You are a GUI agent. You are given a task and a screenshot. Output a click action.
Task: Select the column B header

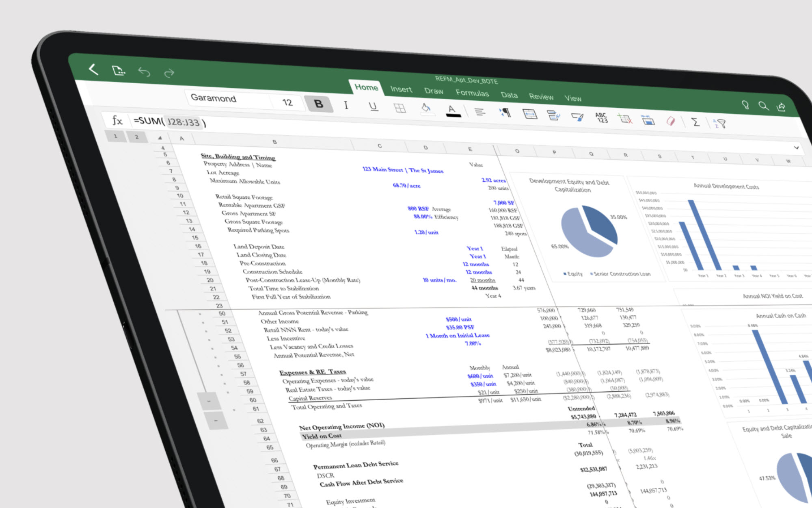click(x=274, y=142)
